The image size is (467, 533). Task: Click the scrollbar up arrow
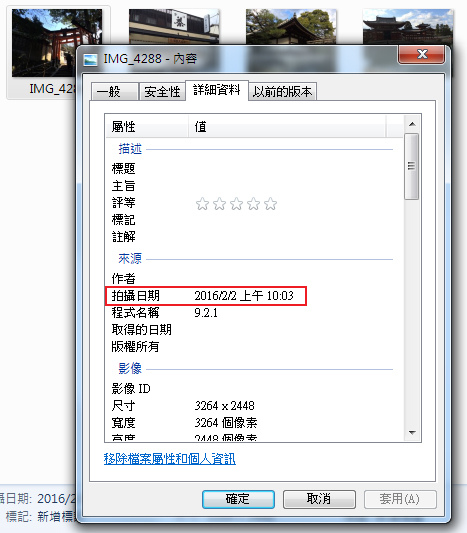[412, 124]
